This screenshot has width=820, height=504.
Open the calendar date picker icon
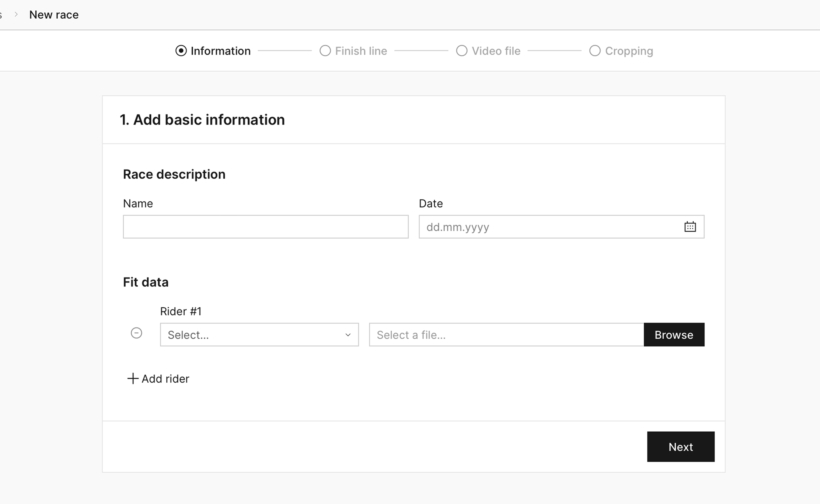tap(690, 227)
